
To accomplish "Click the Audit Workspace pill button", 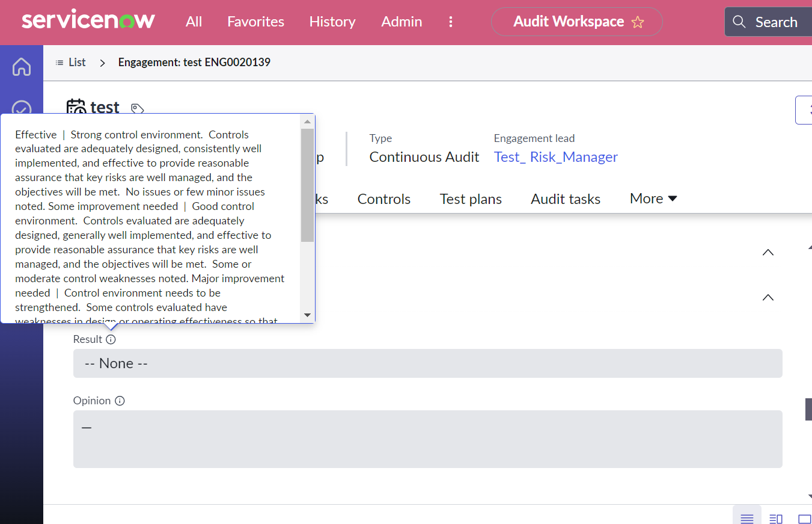I will 577,22.
